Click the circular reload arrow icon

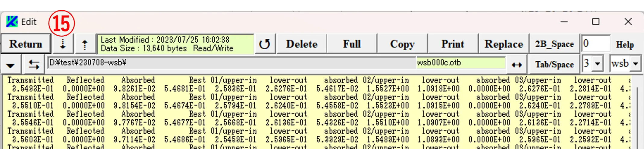265,44
